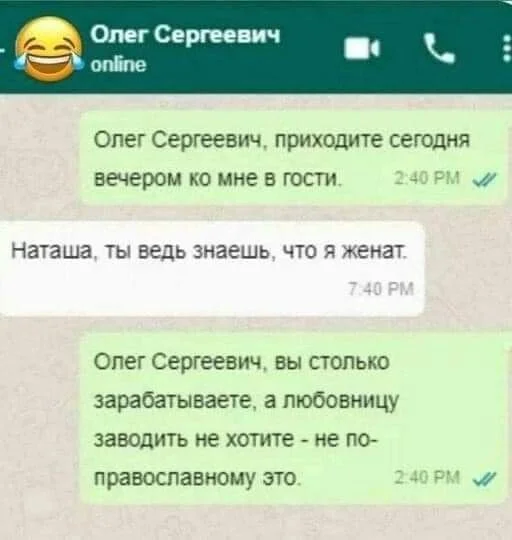The image size is (512, 540).
Task: Tap the online status text
Action: 119,64
